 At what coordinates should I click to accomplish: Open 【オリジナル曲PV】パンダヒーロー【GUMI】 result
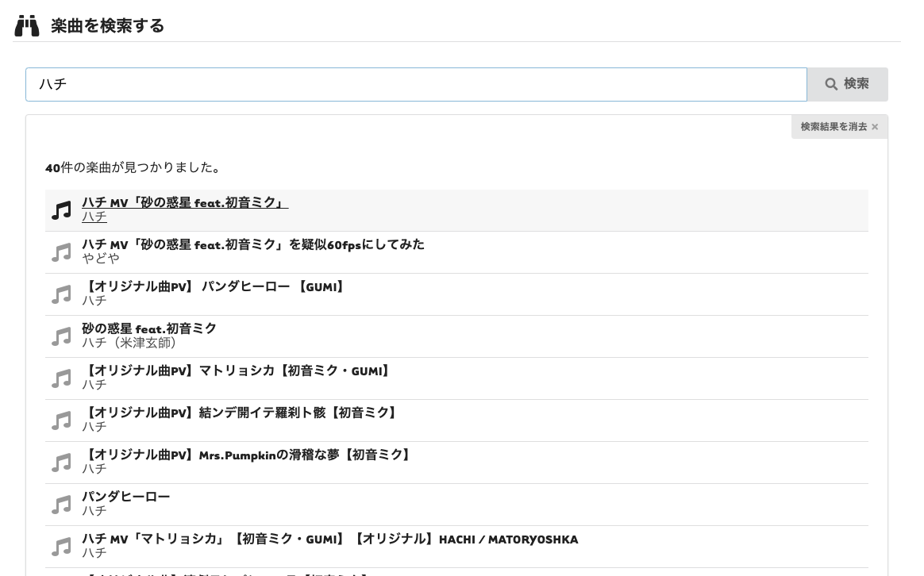click(x=456, y=294)
